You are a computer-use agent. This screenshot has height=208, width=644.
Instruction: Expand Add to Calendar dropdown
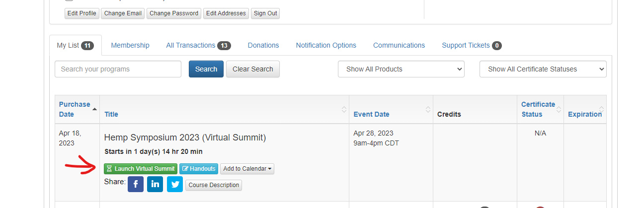pyautogui.click(x=247, y=169)
